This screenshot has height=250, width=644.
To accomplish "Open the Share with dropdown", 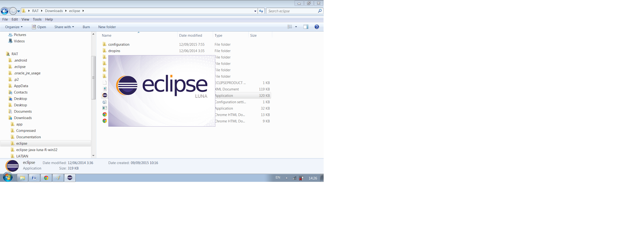I will tap(64, 27).
